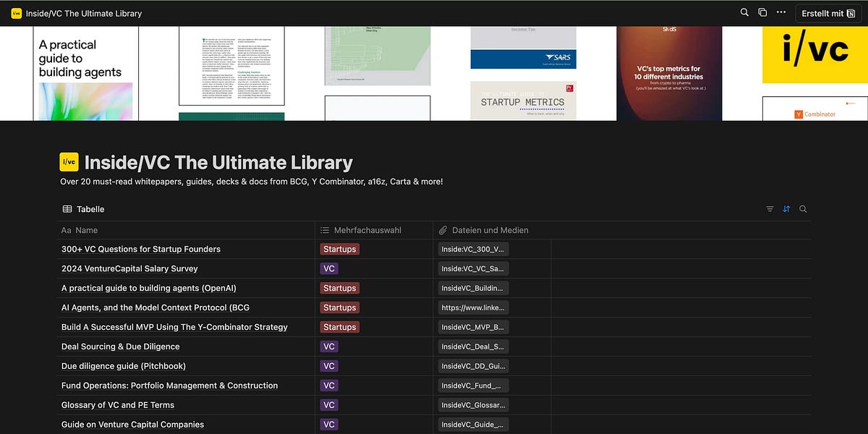Click the yellow i/vc page icon beside title
Screen dimensions: 868x434
(x=69, y=162)
